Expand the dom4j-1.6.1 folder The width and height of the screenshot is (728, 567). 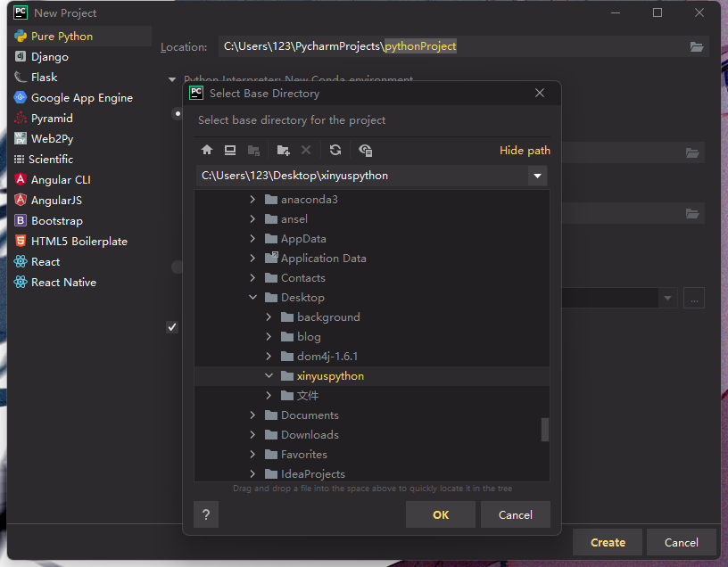tap(269, 356)
